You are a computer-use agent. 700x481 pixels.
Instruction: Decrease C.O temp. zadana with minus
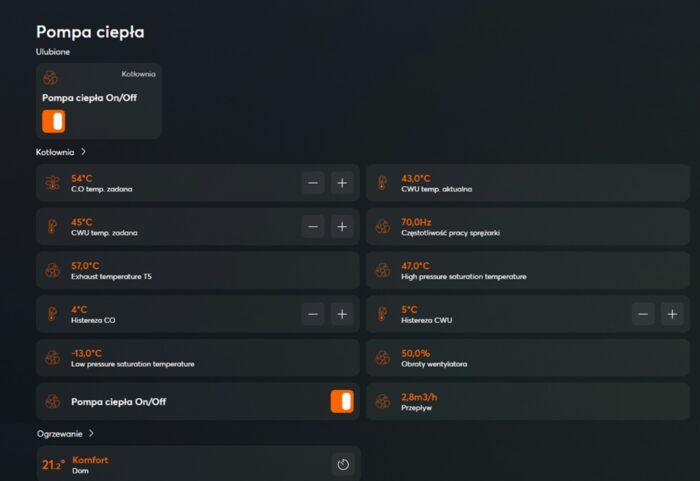tap(313, 183)
